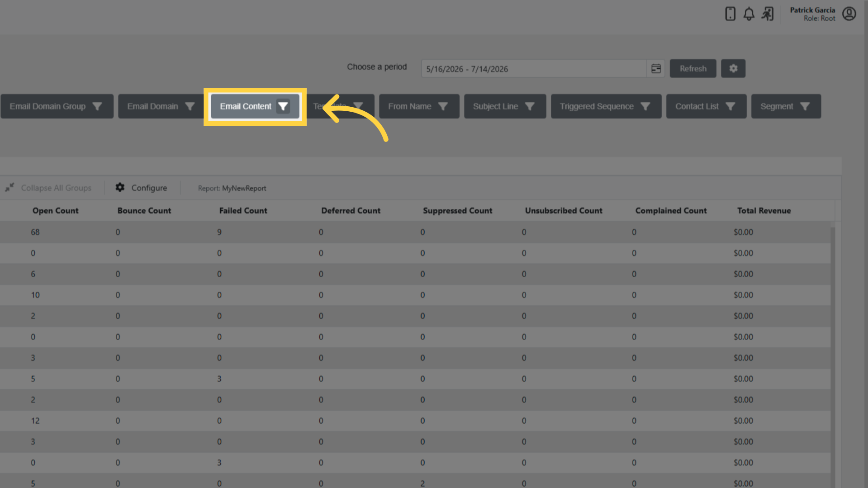The image size is (868, 488).
Task: Click the Configure label
Action: tap(149, 188)
